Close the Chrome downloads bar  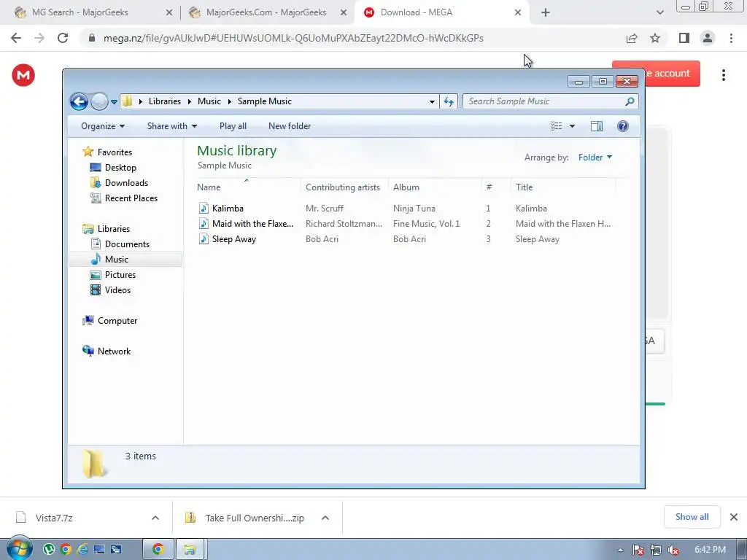[734, 517]
